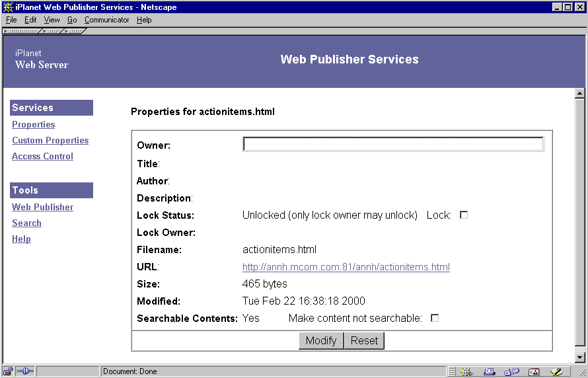Open the Help menu in menu bar

[144, 20]
